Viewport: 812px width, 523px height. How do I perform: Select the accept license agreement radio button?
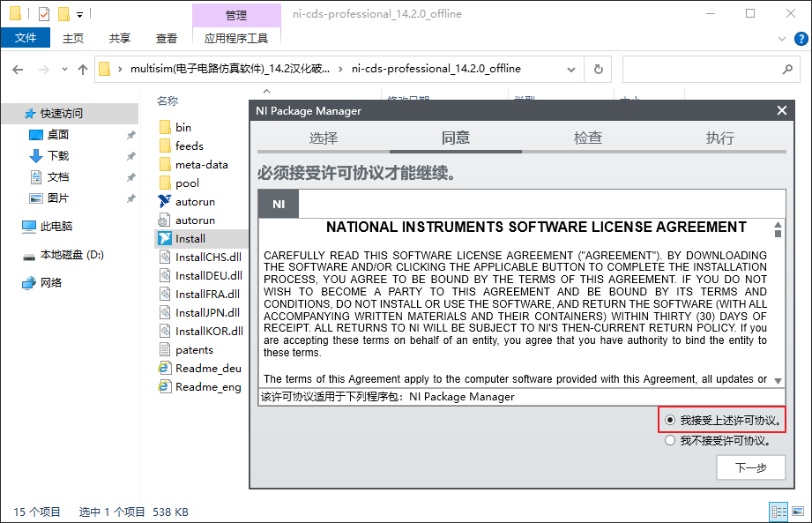(670, 420)
